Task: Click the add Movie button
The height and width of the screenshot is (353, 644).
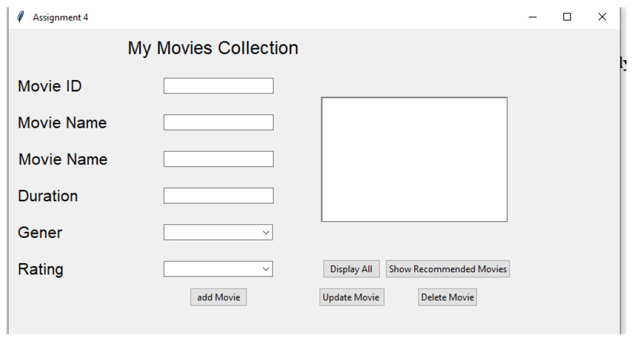Action: tap(218, 296)
